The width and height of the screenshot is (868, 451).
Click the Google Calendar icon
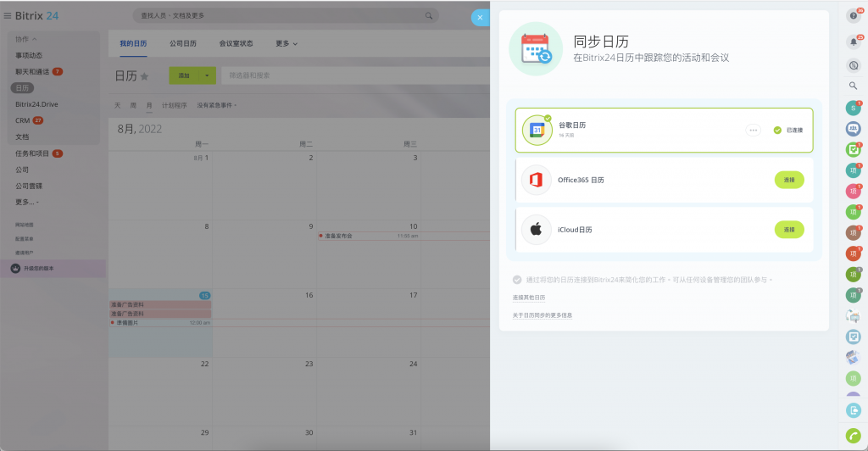(537, 131)
